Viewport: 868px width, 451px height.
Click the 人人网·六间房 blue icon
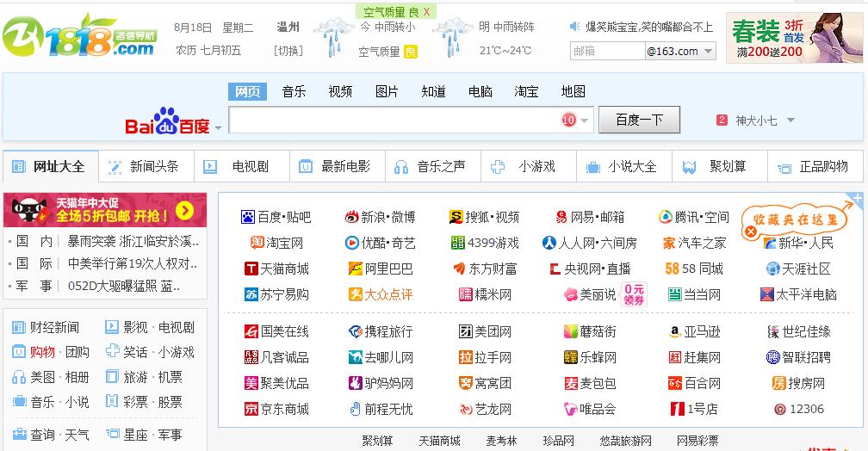(x=549, y=243)
